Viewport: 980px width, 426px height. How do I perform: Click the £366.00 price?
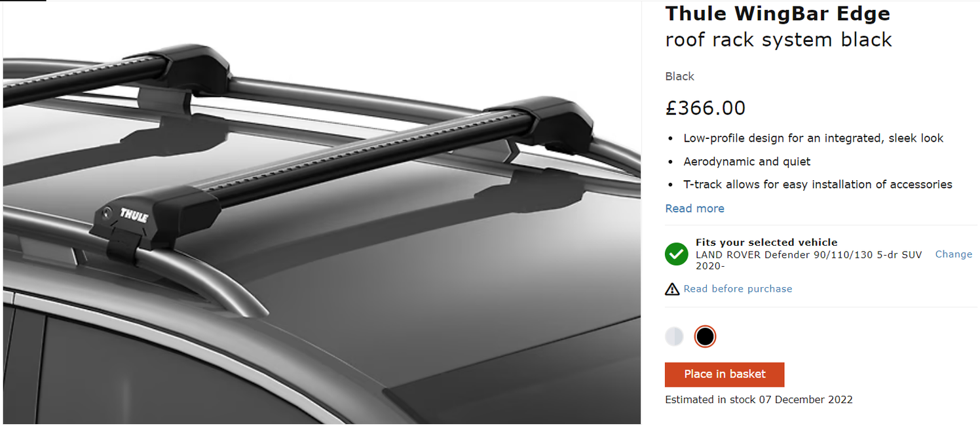coord(705,108)
